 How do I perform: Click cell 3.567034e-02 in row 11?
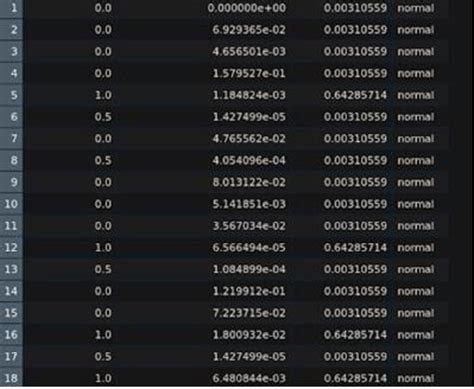[249, 226]
